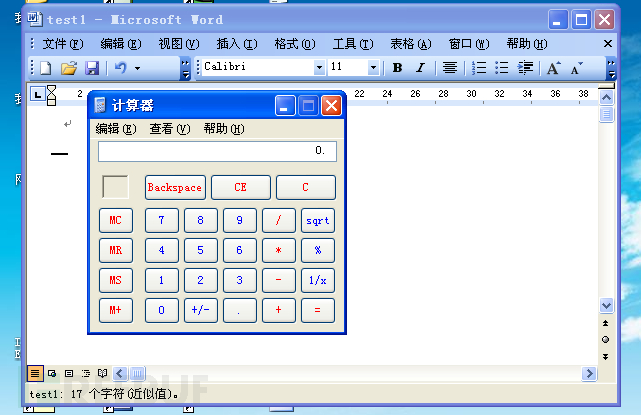Screen dimensions: 641x415
Task: Click the Previous page double-arrow icon
Action: [605, 323]
